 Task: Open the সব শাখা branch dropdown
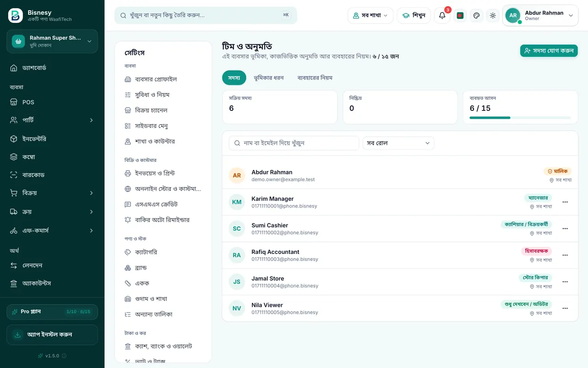(x=370, y=16)
